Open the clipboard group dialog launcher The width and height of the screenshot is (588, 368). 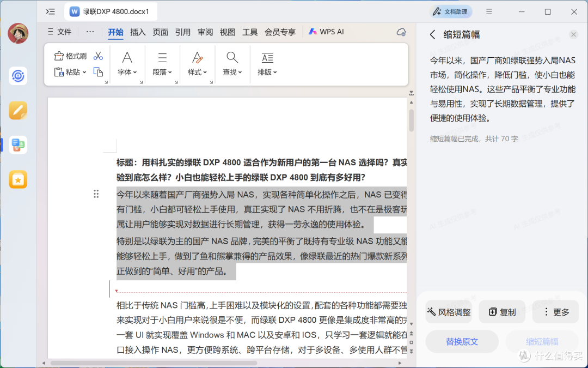106,82
